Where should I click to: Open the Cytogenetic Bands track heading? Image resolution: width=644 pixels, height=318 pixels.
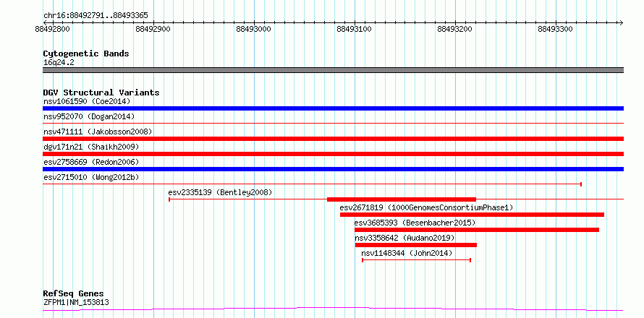pyautogui.click(x=86, y=53)
